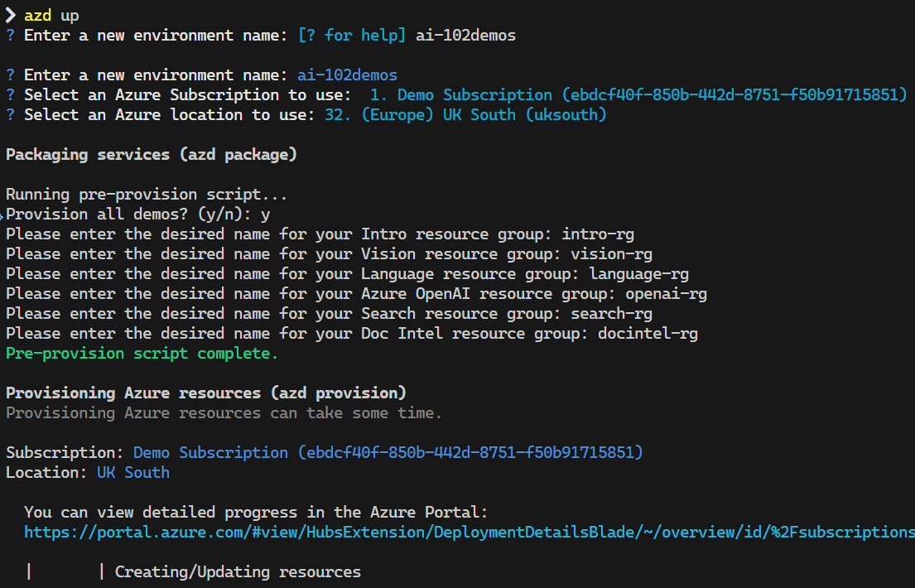Click the 'search-rg' resource group value
The width and height of the screenshot is (915, 588).
tap(612, 314)
